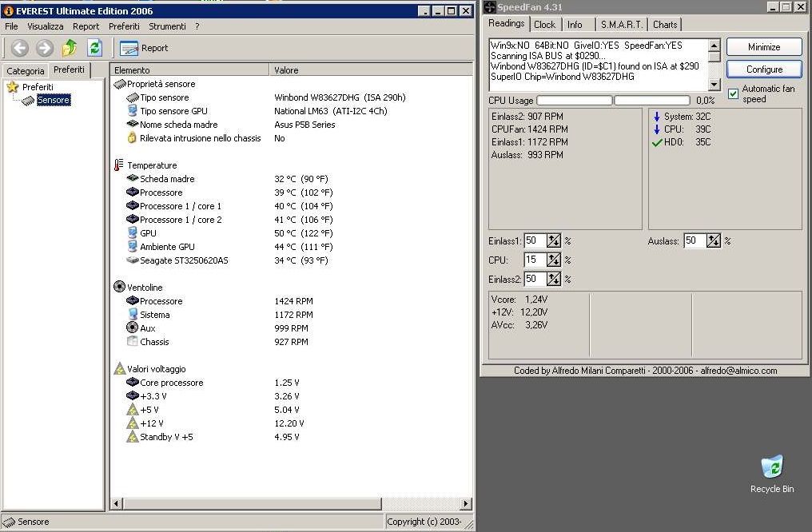Click the Temperature thermometer icon
Image resolution: width=812 pixels, height=532 pixels.
pyautogui.click(x=118, y=165)
